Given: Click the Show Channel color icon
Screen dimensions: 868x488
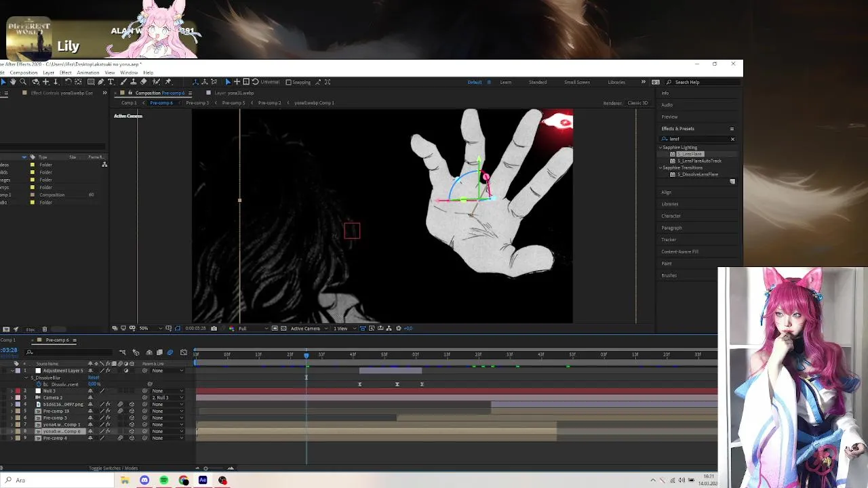Looking at the screenshot, I should pos(231,328).
